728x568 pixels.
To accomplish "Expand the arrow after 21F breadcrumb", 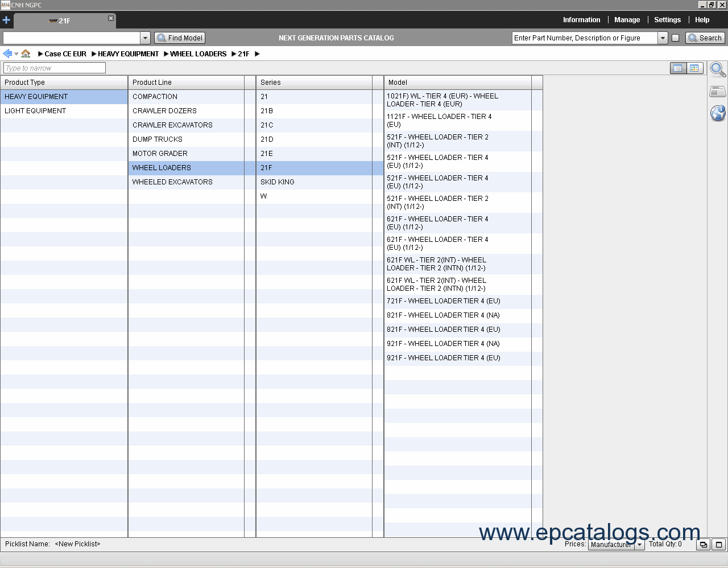I will tap(257, 54).
